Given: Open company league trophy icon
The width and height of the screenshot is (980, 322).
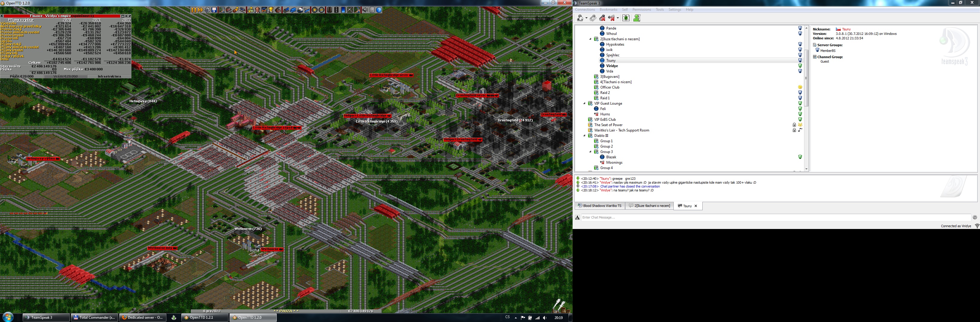Looking at the screenshot, I should coord(271,10).
